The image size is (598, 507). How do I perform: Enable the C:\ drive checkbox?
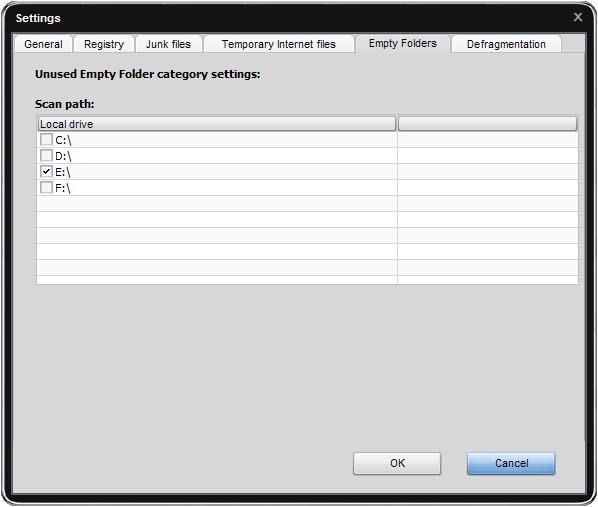coord(46,139)
